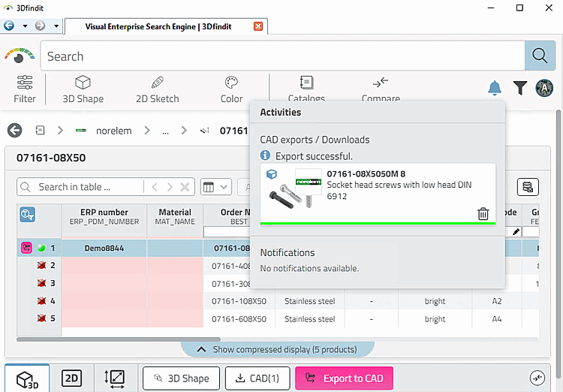The image size is (563, 392).
Task: Select order number 07161-108X50
Action: tap(239, 301)
